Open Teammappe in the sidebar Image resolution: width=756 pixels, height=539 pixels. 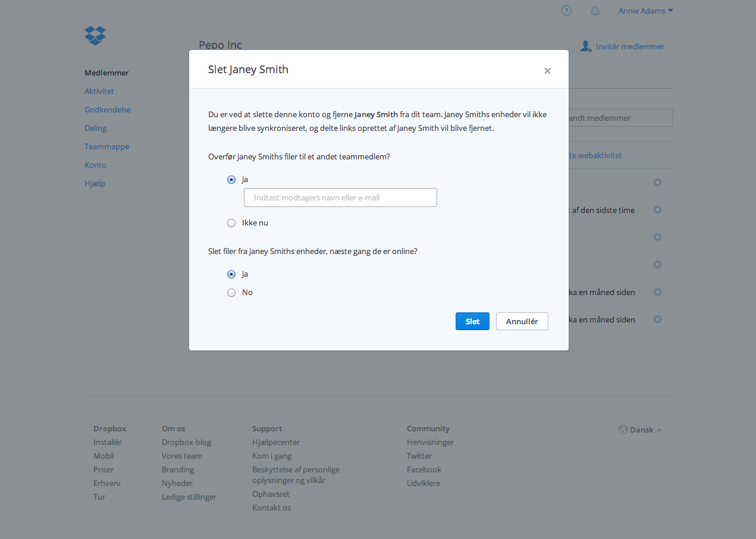106,147
